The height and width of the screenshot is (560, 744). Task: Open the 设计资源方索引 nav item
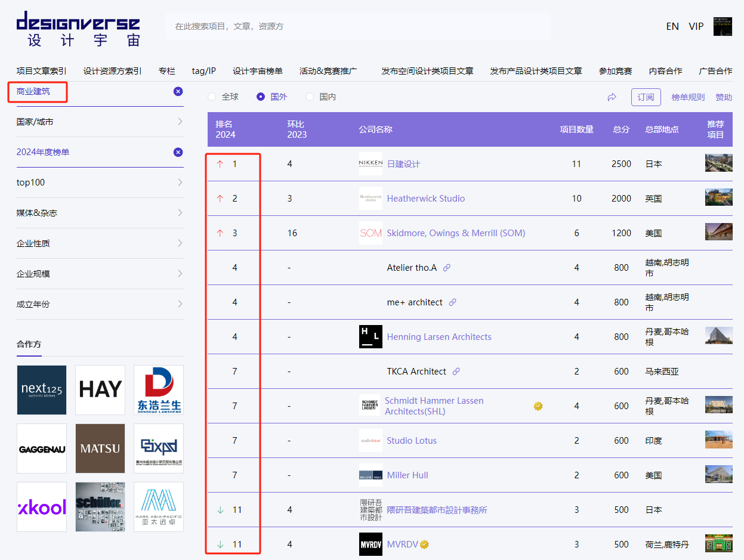pos(113,71)
